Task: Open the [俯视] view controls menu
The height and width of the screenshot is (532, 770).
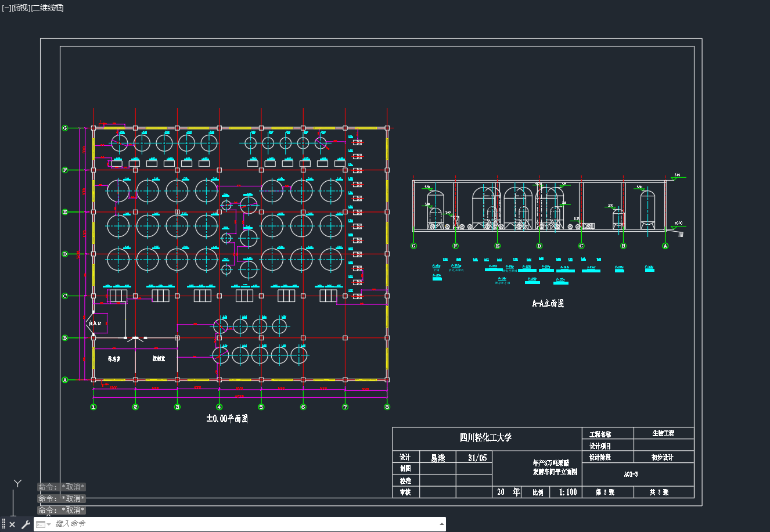Action: 20,8
